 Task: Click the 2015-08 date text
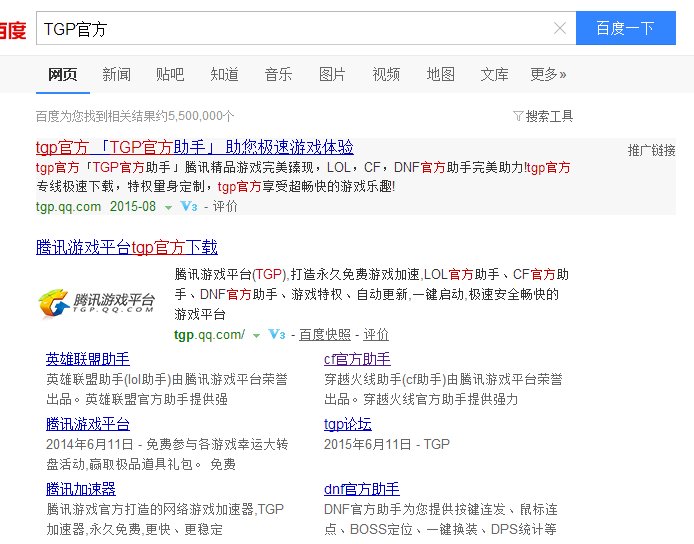(133, 206)
